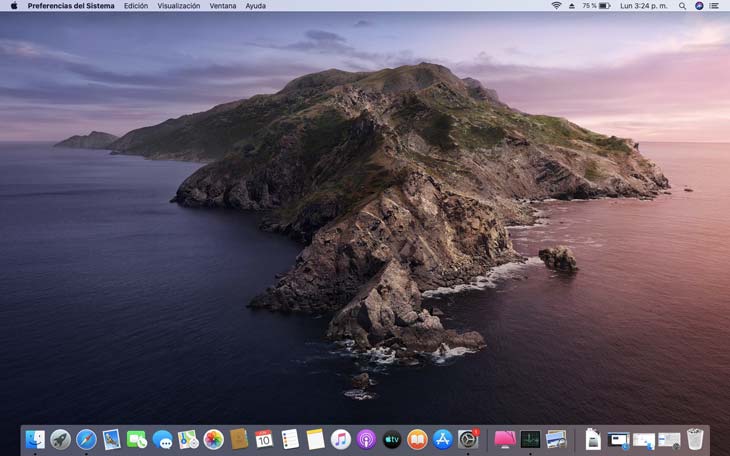The image size is (730, 456).
Task: Open Notification Center from menu bar
Action: pos(716,6)
